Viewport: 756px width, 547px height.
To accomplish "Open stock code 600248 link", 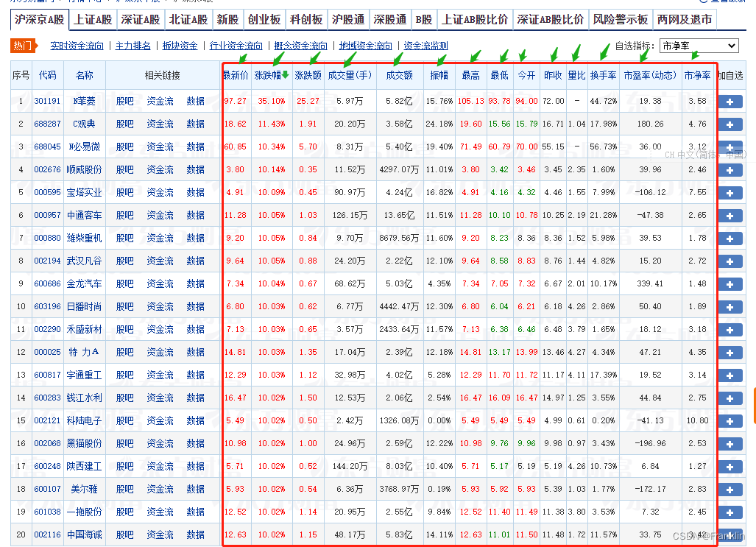I will pyautogui.click(x=47, y=467).
